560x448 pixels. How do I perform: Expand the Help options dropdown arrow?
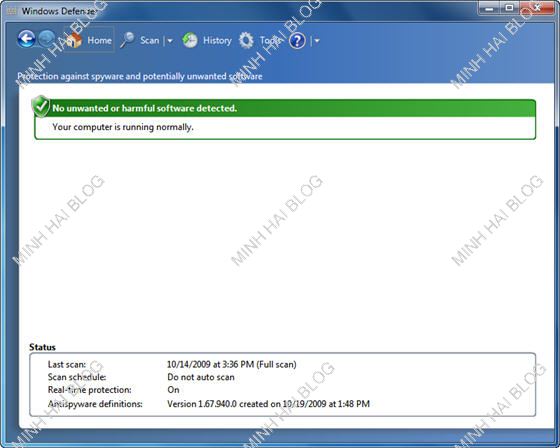click(317, 41)
